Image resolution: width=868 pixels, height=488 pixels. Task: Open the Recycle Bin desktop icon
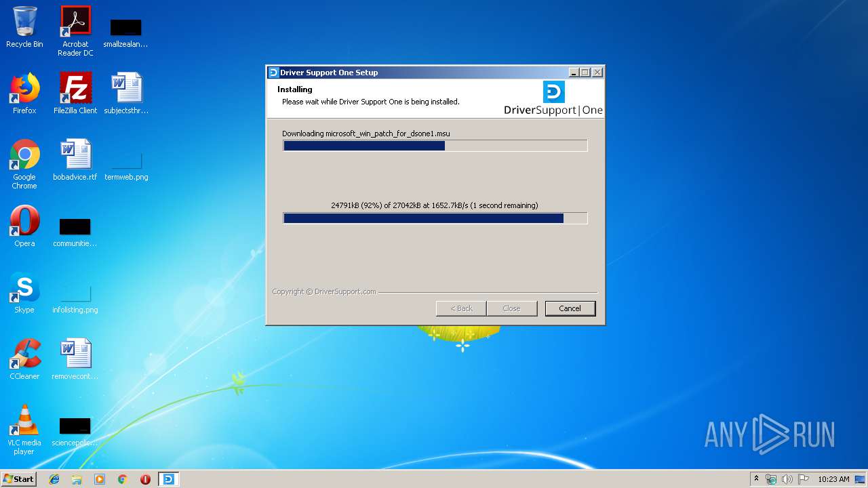[24, 27]
